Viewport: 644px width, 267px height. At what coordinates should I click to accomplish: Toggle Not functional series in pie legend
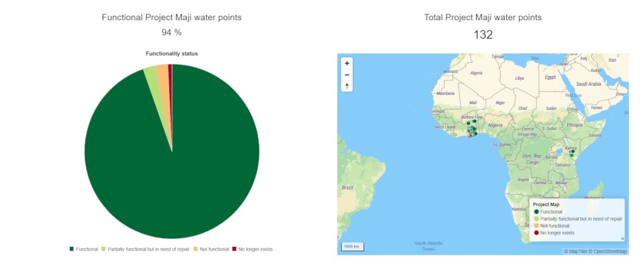click(x=211, y=249)
